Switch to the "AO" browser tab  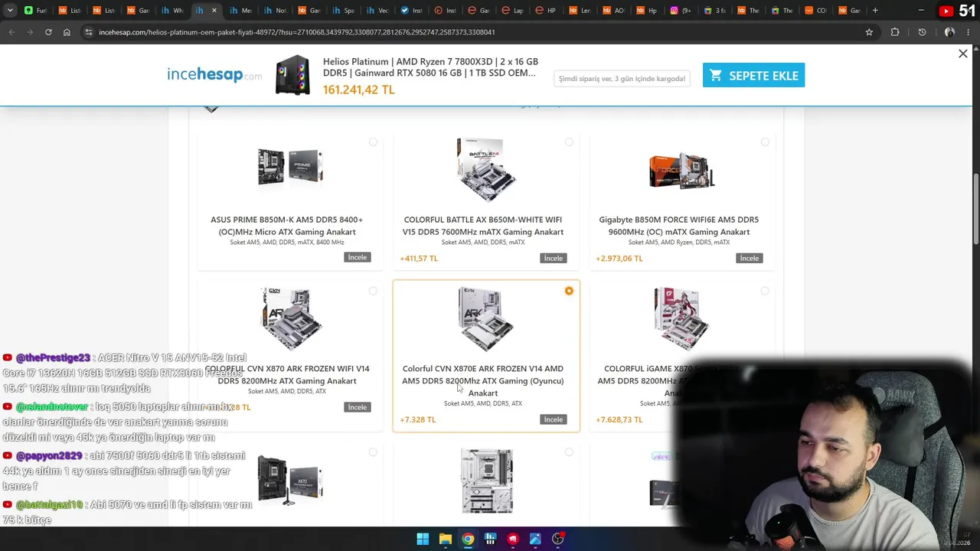614,11
